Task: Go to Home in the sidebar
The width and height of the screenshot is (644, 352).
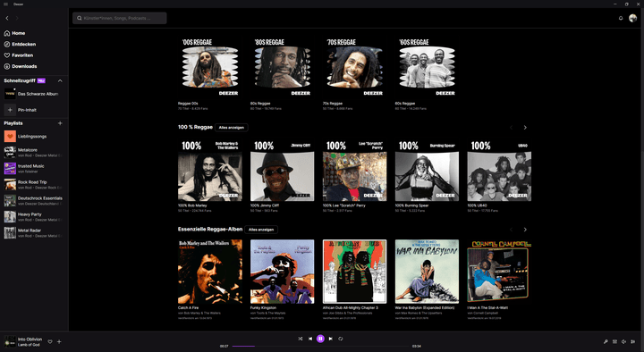Action: pos(15,33)
